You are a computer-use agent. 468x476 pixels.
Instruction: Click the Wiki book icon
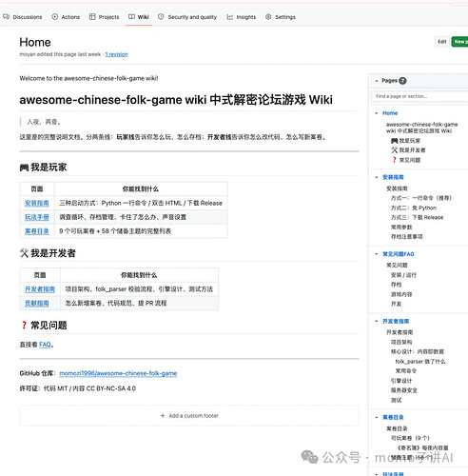pos(131,16)
